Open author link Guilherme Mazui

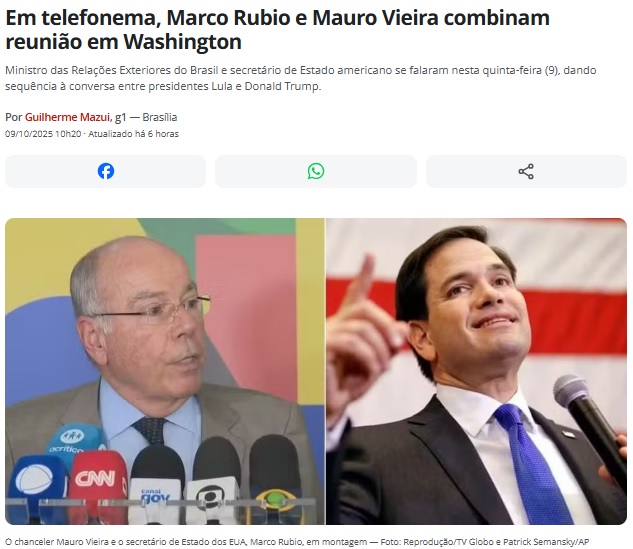[x=67, y=117]
